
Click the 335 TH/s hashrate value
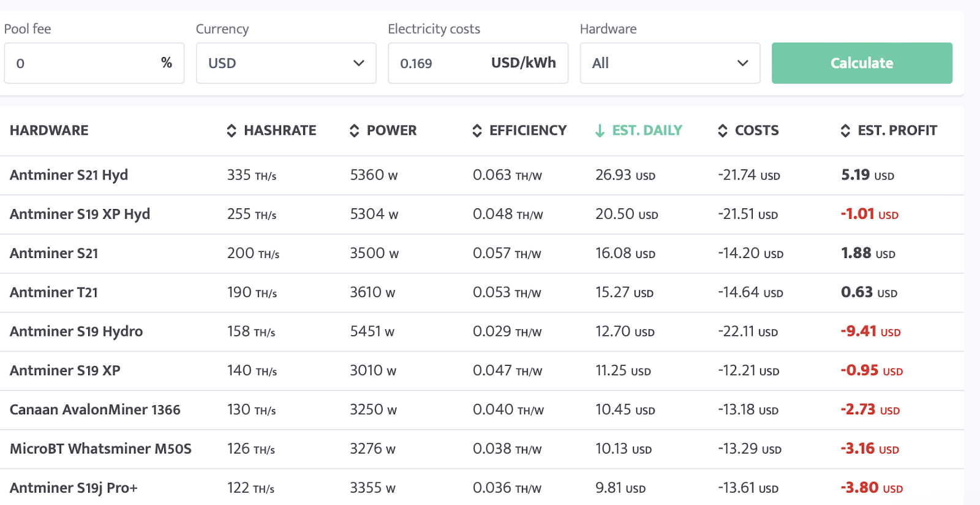[x=252, y=175]
